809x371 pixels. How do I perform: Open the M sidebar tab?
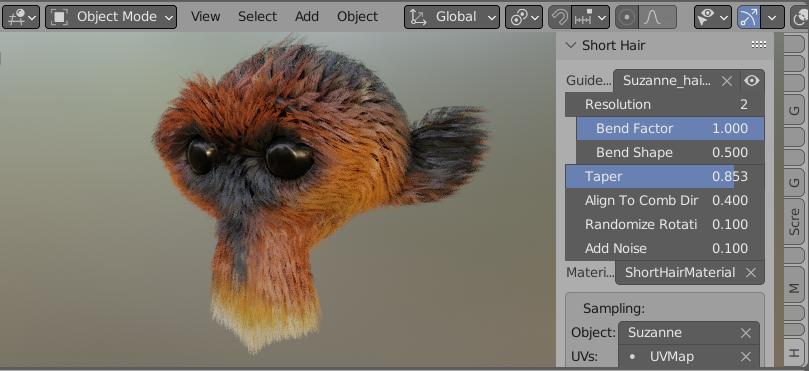795,288
